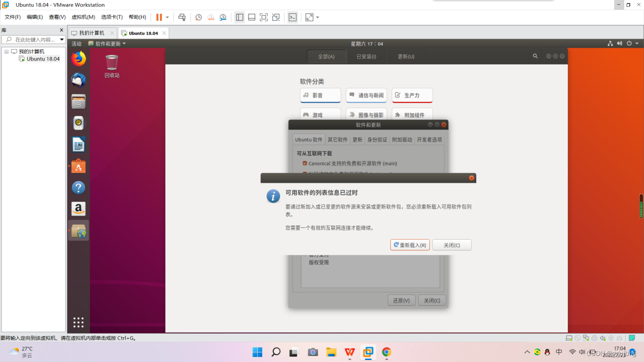Switch to Unity mode icon

[x=276, y=17]
